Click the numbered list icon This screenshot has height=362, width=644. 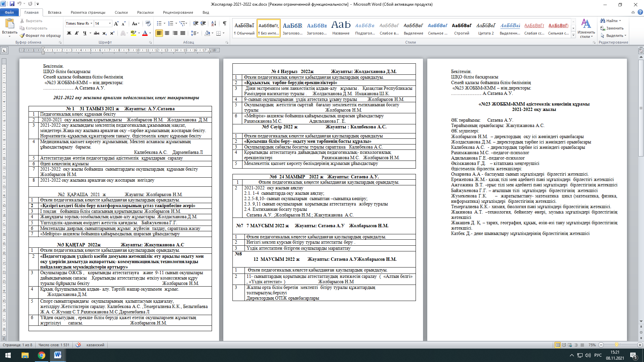coord(170,23)
